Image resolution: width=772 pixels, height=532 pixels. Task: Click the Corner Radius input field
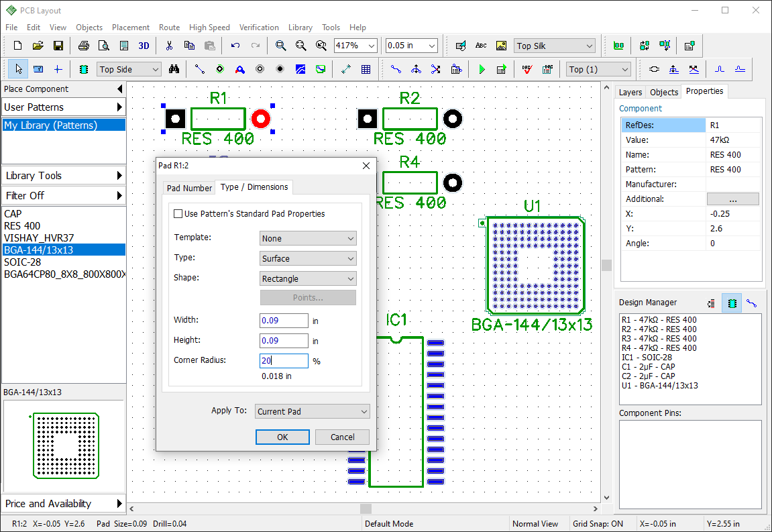coord(284,361)
